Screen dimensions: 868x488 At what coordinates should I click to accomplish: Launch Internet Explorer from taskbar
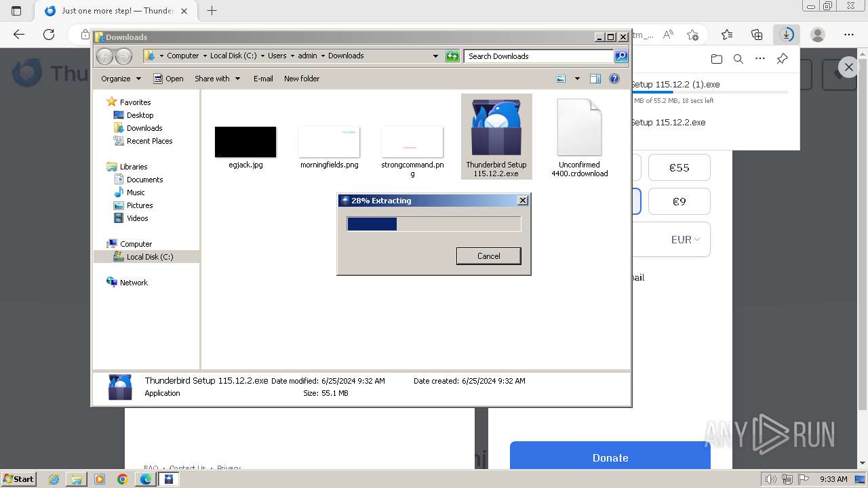(x=54, y=479)
